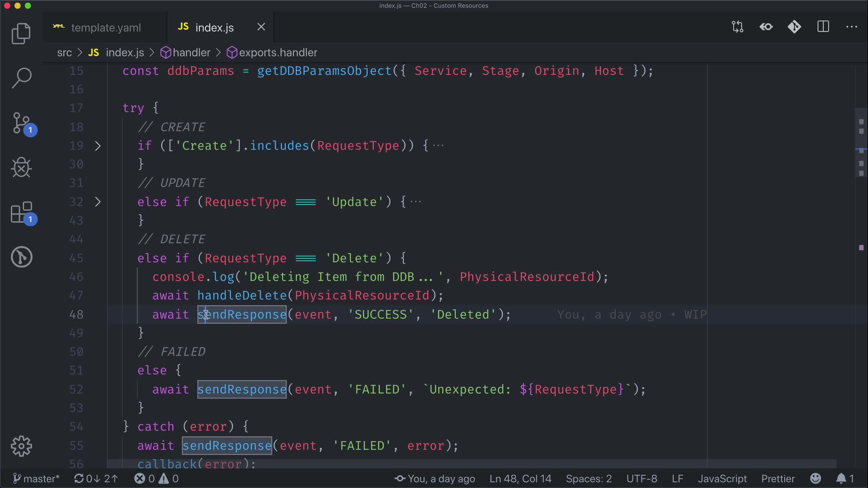Click the Compare Changes toolbar icon
The width and height of the screenshot is (868, 488).
coord(737,27)
